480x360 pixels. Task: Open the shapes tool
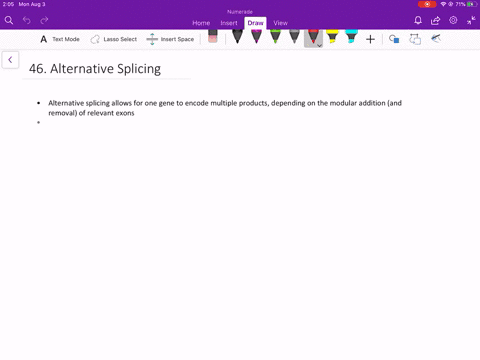pos(394,39)
